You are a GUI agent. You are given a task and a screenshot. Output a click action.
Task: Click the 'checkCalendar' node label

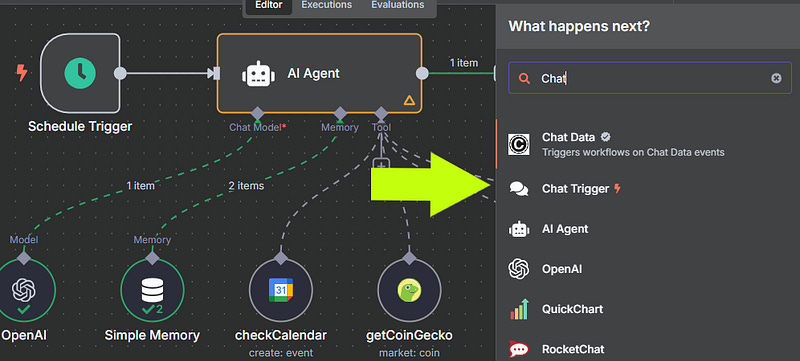click(281, 336)
